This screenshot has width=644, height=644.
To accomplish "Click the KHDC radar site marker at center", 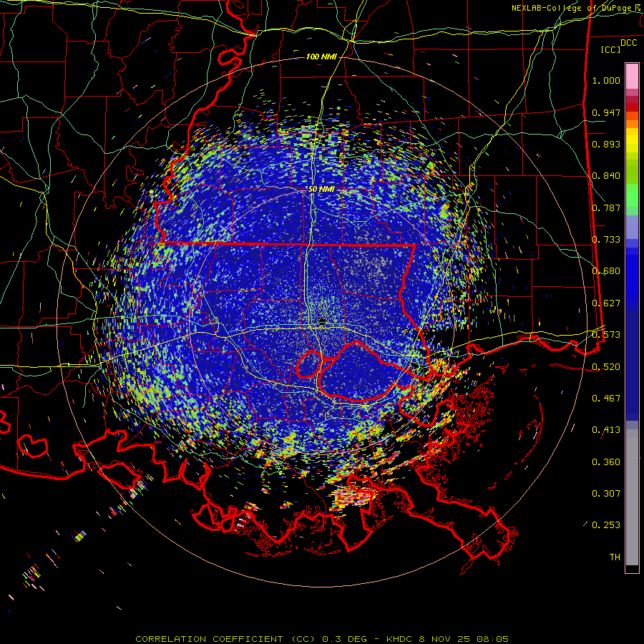I will click(323, 321).
